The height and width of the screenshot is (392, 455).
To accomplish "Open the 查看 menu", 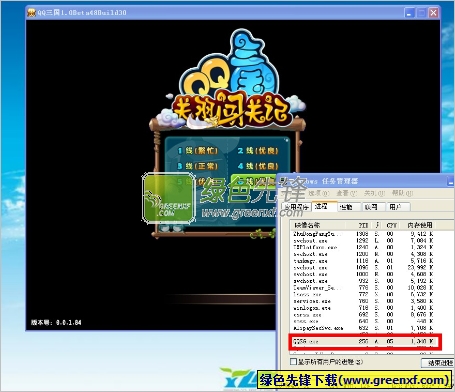I will click(x=346, y=193).
